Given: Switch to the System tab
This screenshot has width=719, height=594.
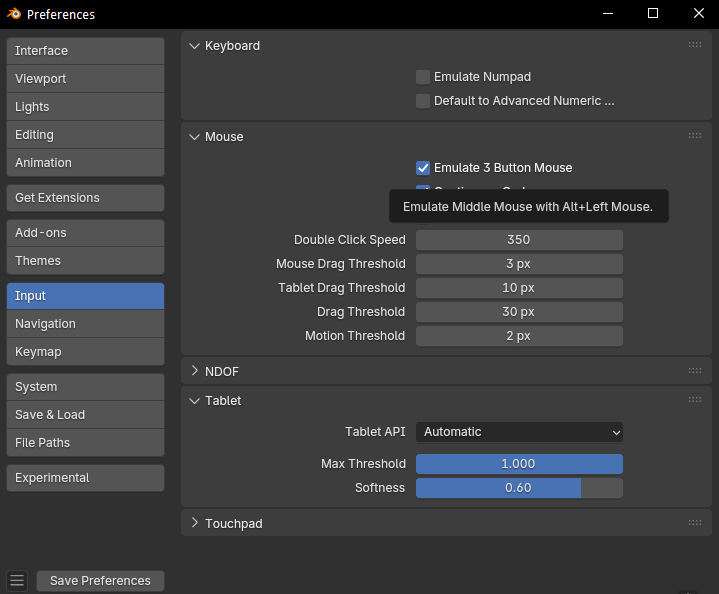Looking at the screenshot, I should coord(85,387).
